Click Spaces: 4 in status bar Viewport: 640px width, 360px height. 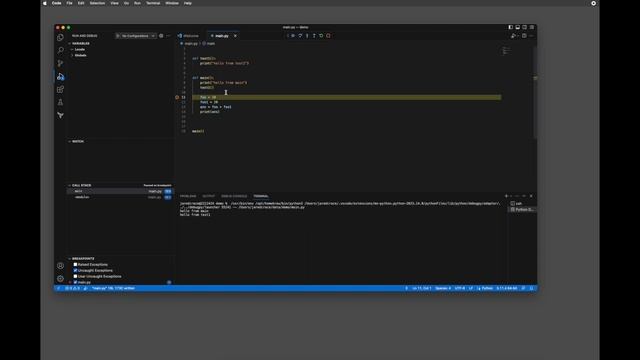pos(443,289)
